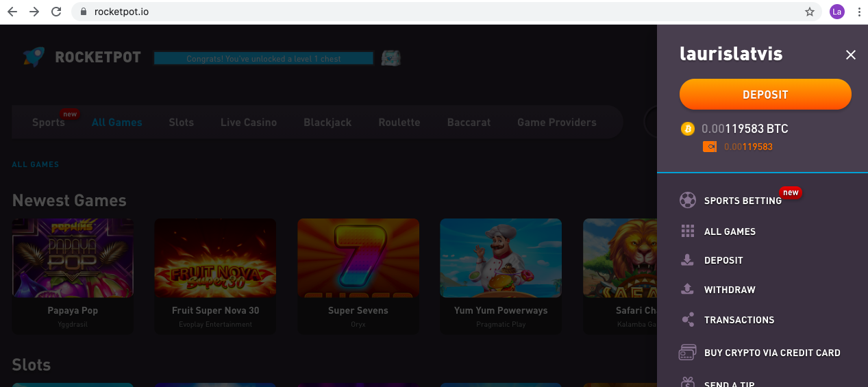Click the Deposit download-arrow icon

pyautogui.click(x=688, y=260)
